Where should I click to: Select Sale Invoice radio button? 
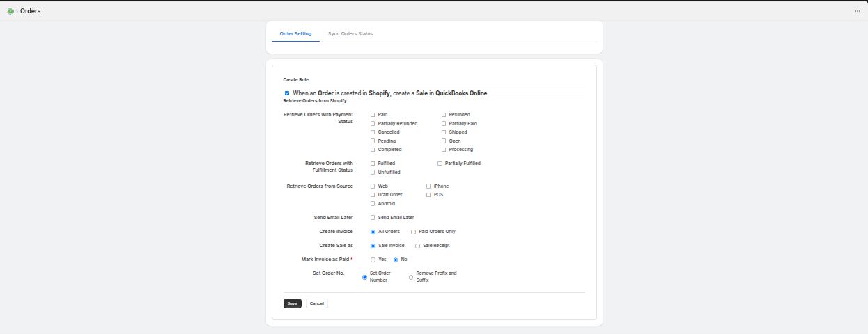tap(373, 245)
